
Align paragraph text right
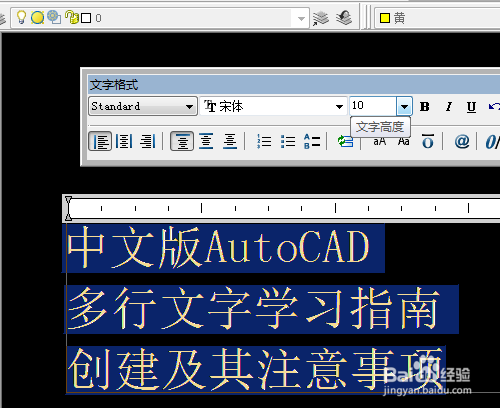click(148, 141)
